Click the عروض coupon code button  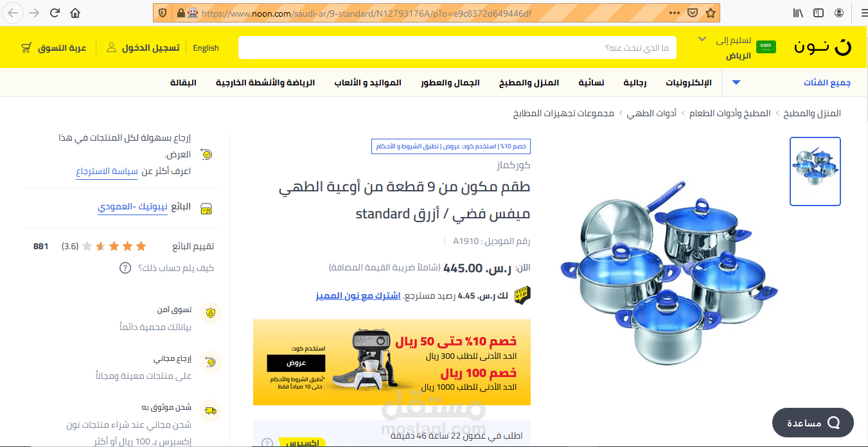(296, 363)
